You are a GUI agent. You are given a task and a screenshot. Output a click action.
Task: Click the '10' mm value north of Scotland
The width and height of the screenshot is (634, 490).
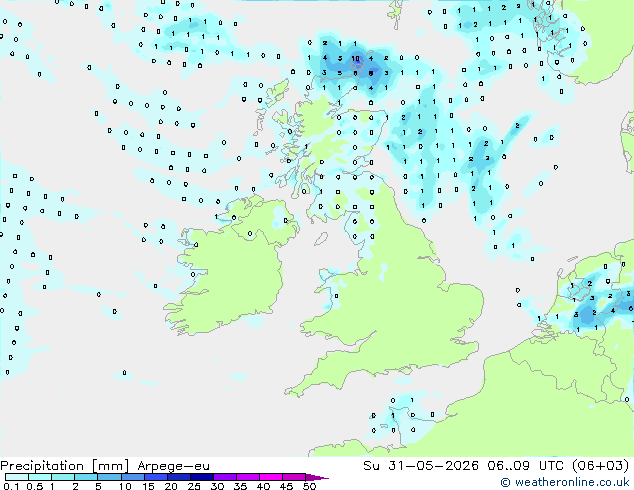355,59
